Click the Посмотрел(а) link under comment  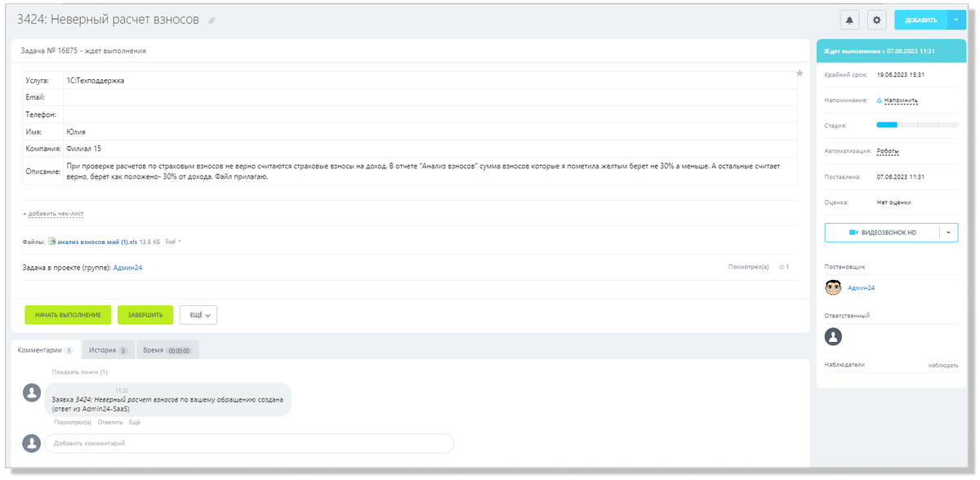[x=73, y=422]
